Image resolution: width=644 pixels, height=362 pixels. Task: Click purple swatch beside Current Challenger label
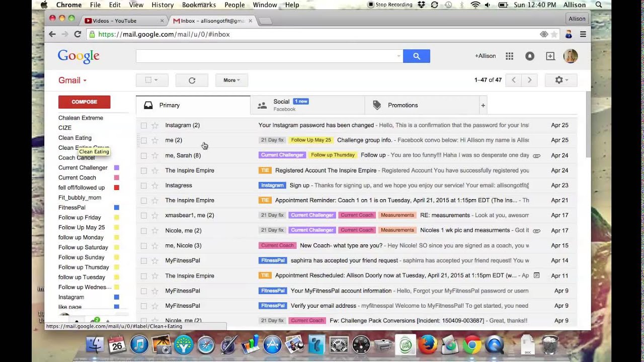click(117, 168)
